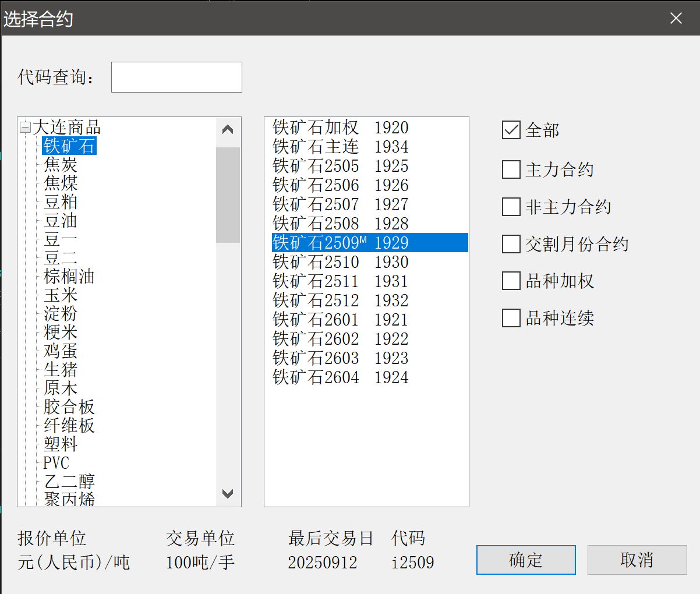Choose 棕榈油 from the commodity tree
The image size is (700, 594).
tap(69, 276)
